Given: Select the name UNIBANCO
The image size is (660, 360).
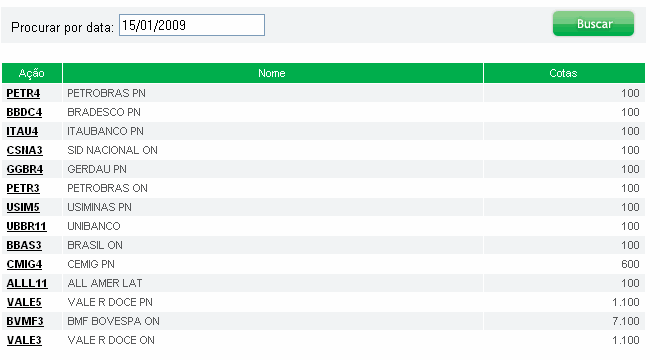Looking at the screenshot, I should point(94,226).
